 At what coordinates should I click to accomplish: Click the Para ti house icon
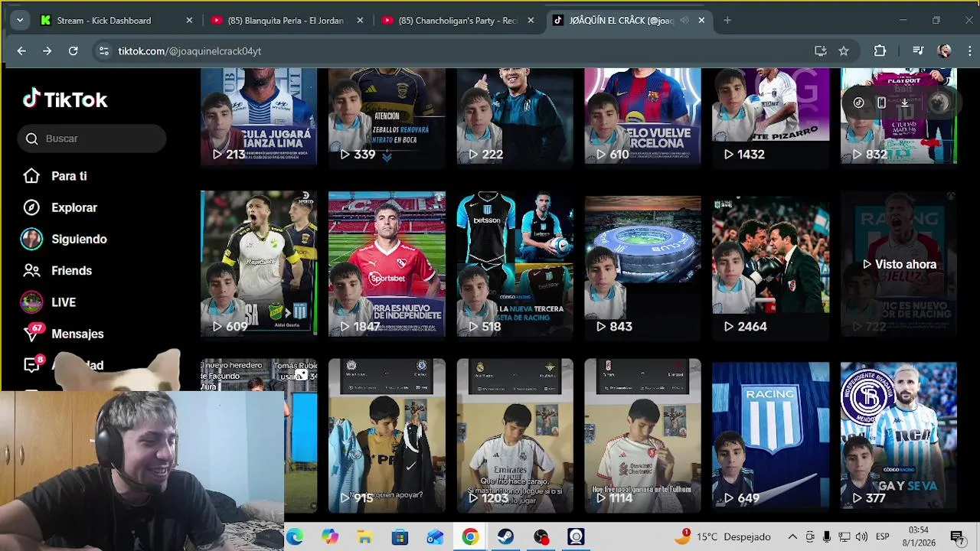[31, 176]
